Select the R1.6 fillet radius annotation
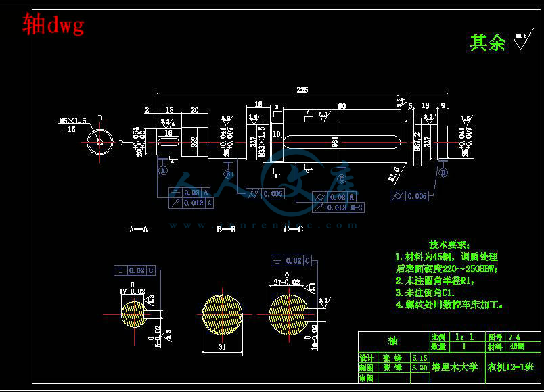544x392 pixels. [x=394, y=174]
